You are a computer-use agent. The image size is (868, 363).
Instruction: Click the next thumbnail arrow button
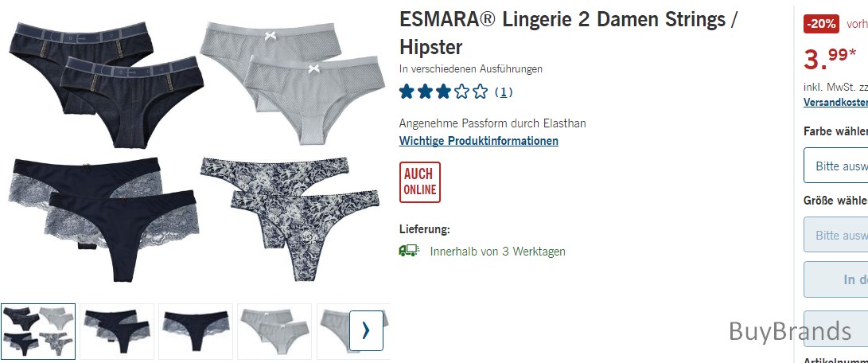click(366, 331)
